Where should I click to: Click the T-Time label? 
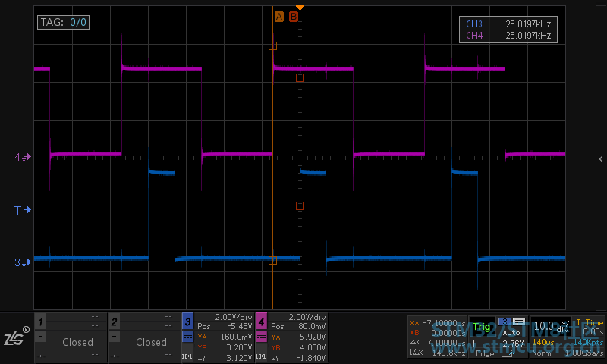click(x=590, y=322)
